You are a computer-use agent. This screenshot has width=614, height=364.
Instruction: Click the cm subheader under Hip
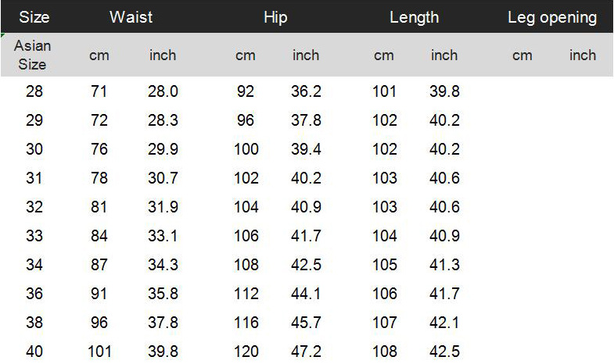click(246, 55)
